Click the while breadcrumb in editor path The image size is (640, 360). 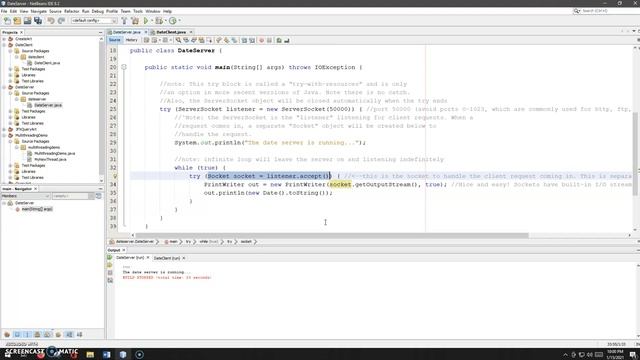(x=208, y=242)
